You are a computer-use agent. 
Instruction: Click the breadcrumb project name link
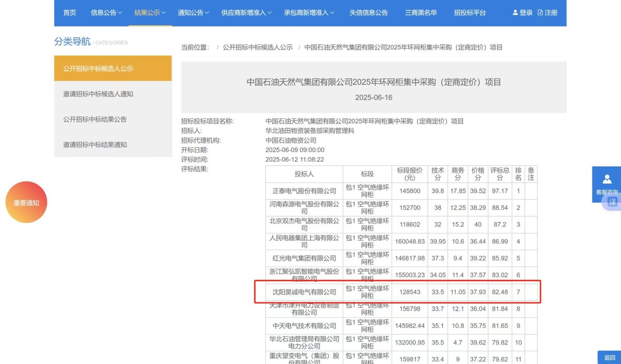403,47
